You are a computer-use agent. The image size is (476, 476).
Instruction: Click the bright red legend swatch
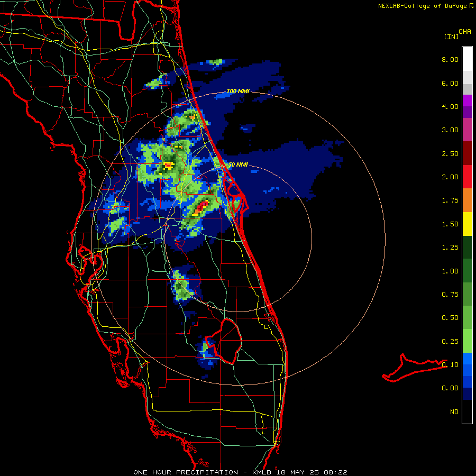click(x=467, y=177)
